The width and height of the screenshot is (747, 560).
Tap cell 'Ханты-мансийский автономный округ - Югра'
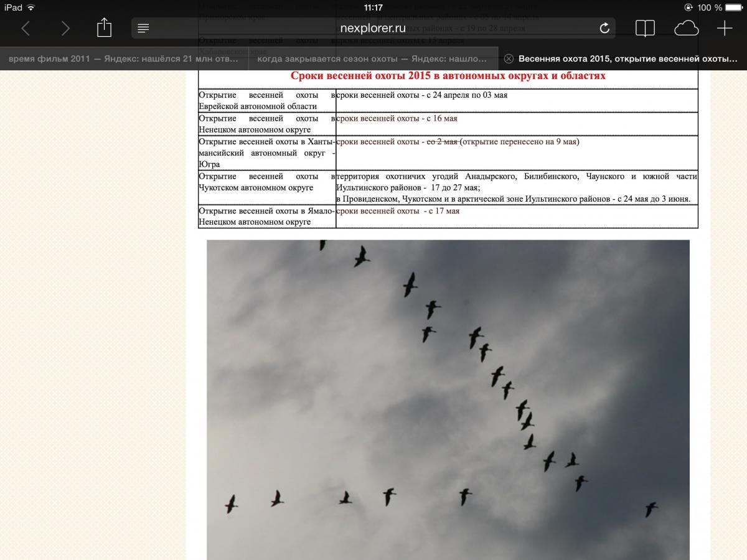[x=267, y=153]
